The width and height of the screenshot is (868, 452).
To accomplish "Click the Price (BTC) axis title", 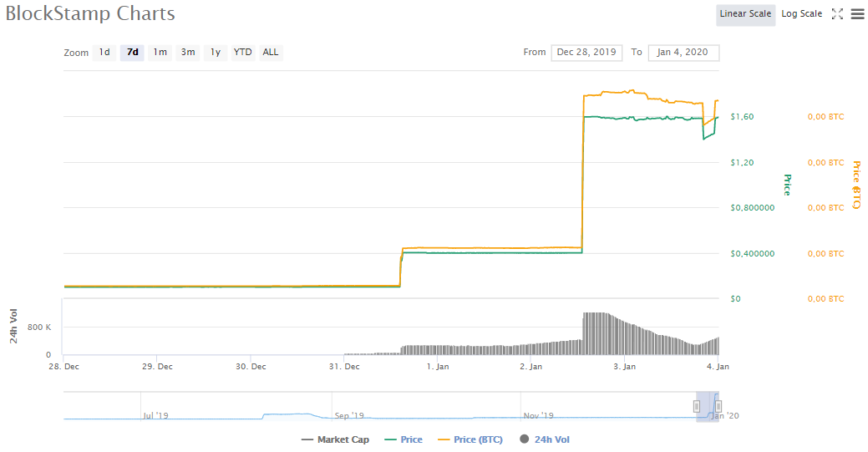I will click(x=856, y=185).
